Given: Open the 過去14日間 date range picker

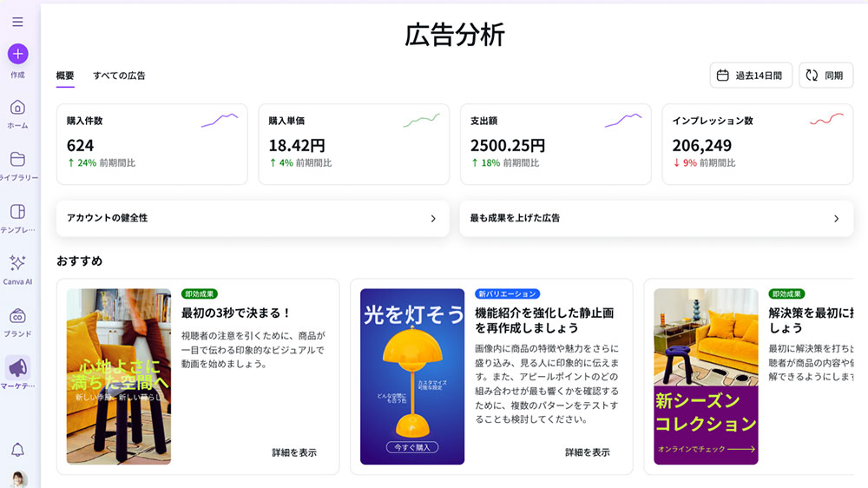Looking at the screenshot, I should 751,76.
